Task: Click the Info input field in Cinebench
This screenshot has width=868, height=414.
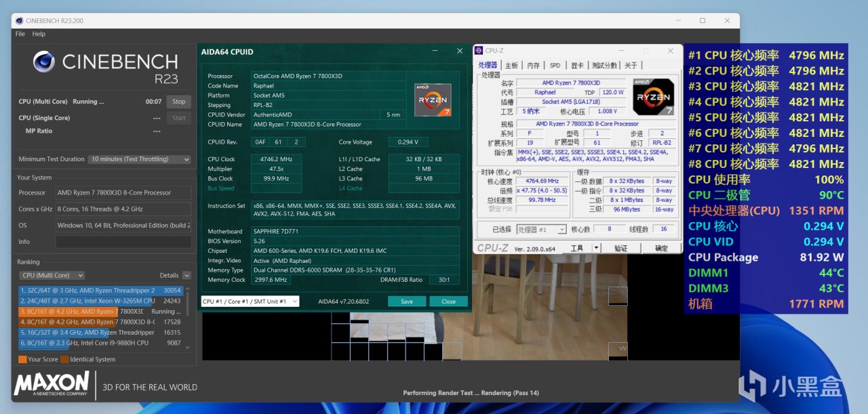Action: [123, 241]
